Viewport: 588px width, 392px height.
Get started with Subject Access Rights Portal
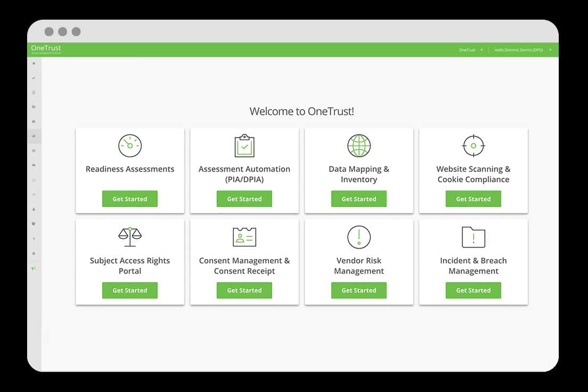tap(130, 290)
